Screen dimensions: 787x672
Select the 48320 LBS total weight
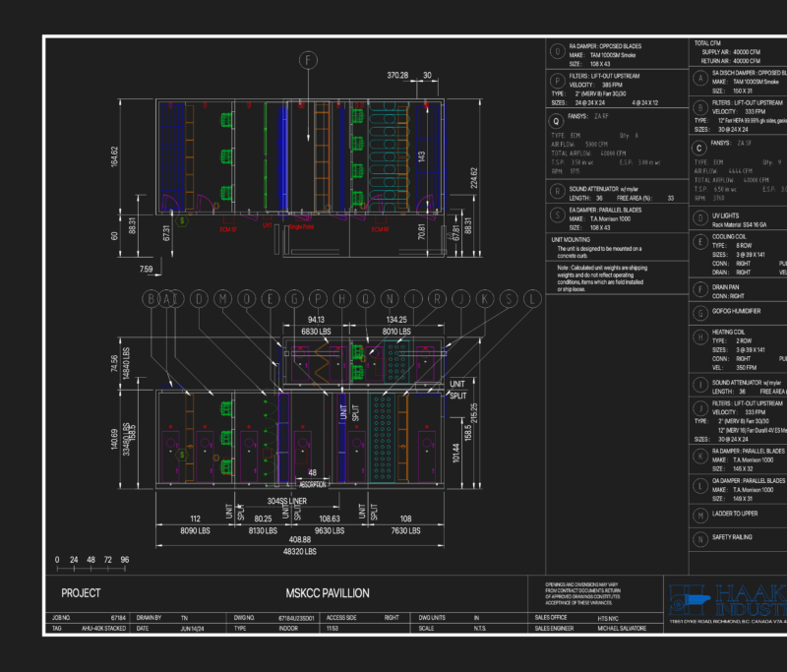[x=300, y=552]
